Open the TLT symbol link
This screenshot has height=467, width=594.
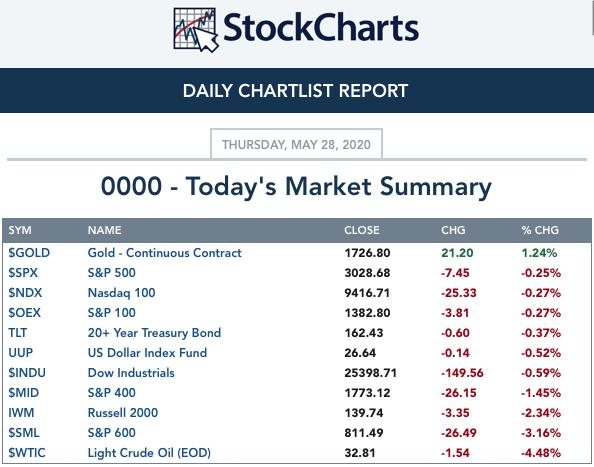pyautogui.click(x=17, y=333)
